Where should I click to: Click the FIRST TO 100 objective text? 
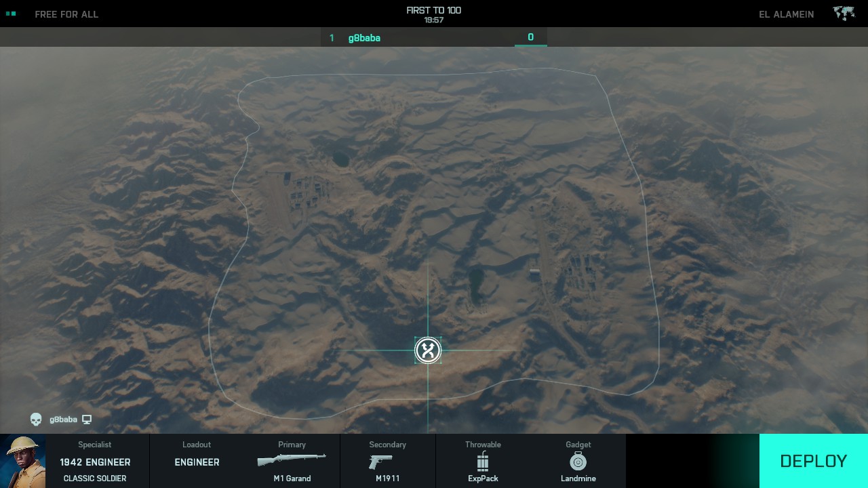click(433, 10)
